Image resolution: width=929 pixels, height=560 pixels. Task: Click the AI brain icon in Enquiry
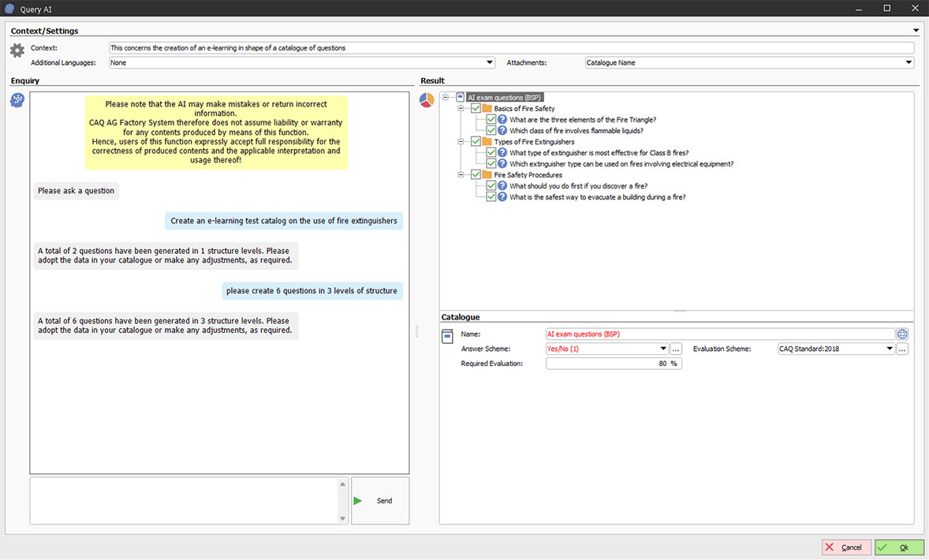click(17, 100)
